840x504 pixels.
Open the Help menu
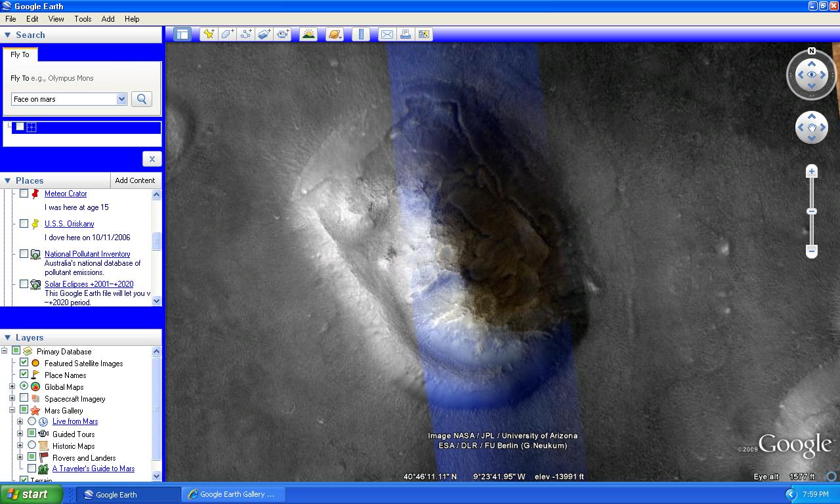tap(132, 19)
